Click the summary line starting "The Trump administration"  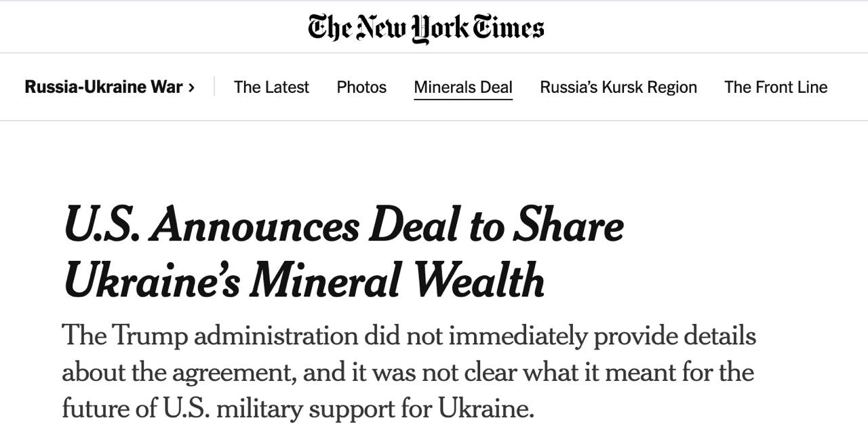408,336
